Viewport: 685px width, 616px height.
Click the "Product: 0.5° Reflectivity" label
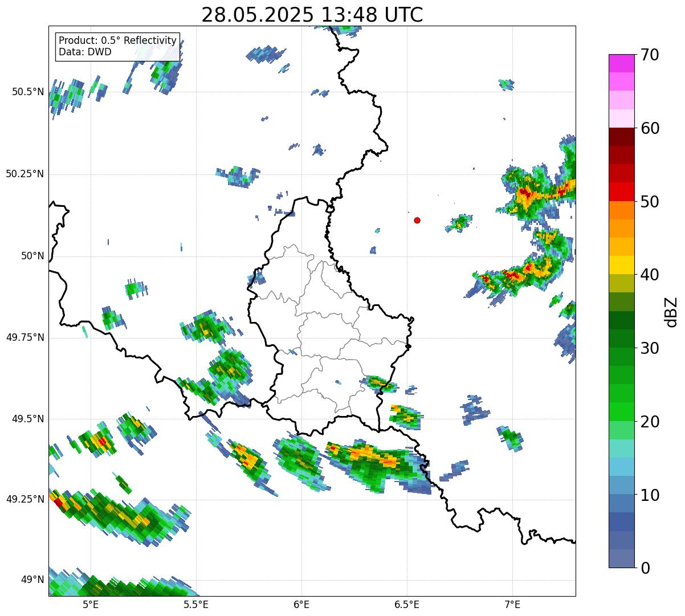118,41
